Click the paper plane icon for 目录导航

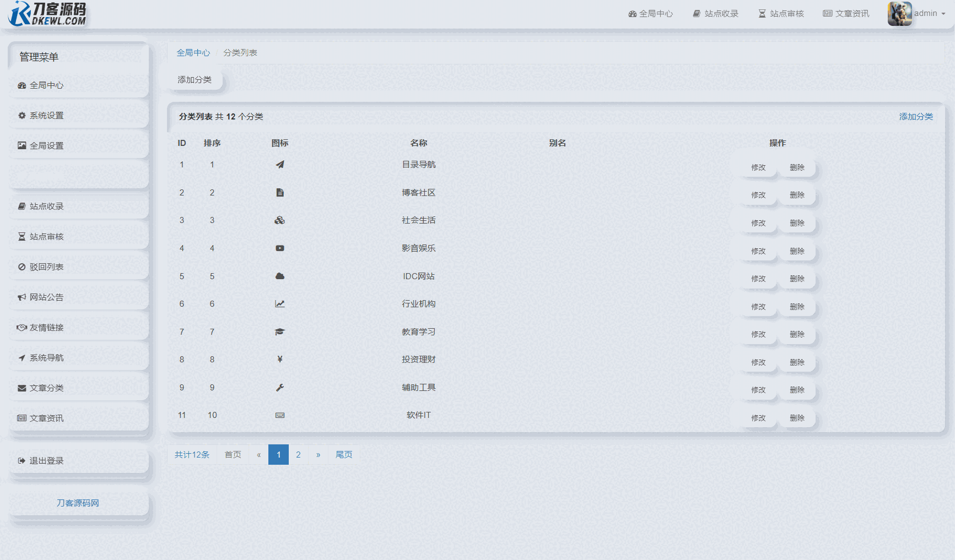pos(280,165)
